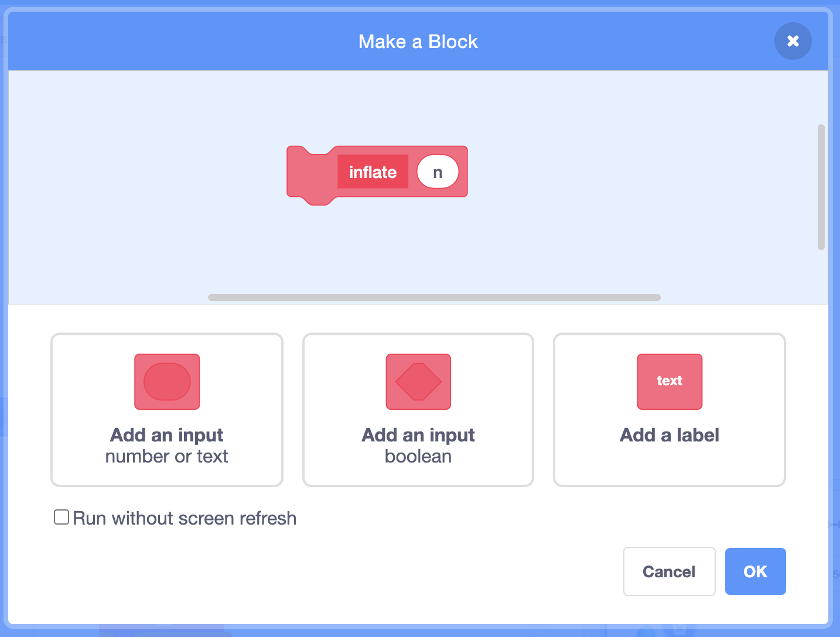This screenshot has width=840, height=637.
Task: Click the horizontal scrollbar under block preview
Action: click(434, 297)
